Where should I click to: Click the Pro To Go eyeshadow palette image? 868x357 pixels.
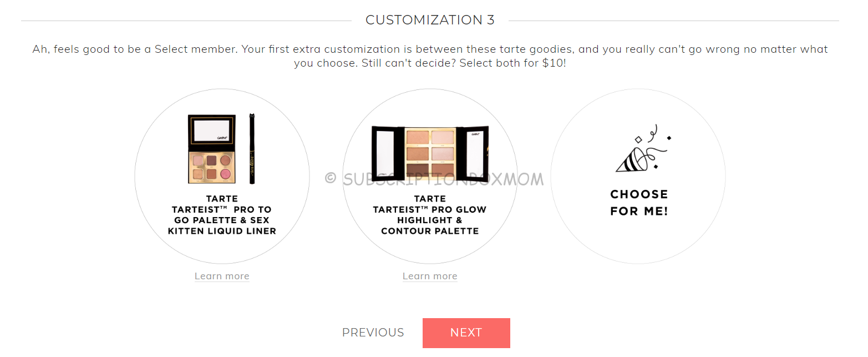(x=212, y=149)
